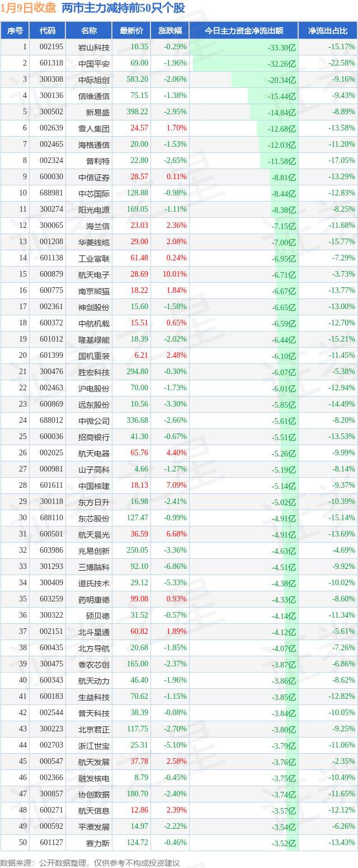Screen dimensions: 358x868
Task: Click stock code 002361
Action: coord(51,307)
